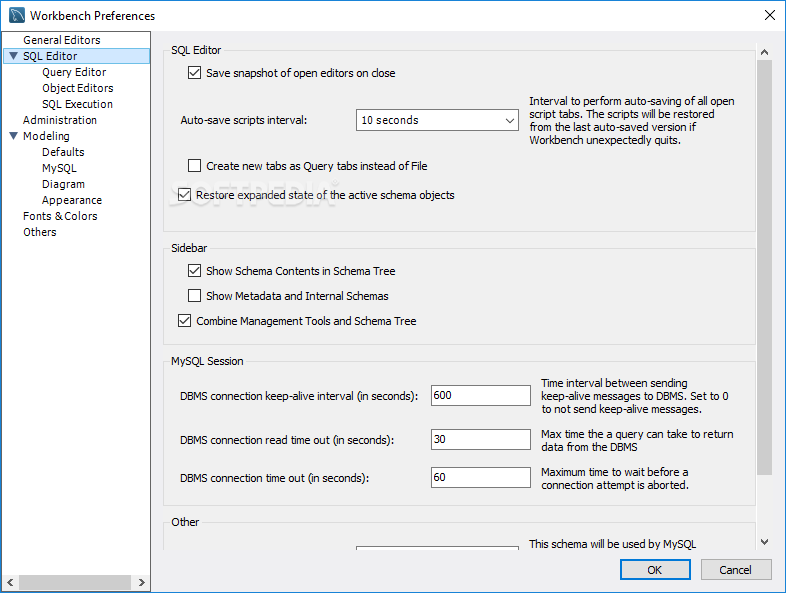Open Query Editor preferences
The height and width of the screenshot is (593, 786).
click(x=74, y=72)
